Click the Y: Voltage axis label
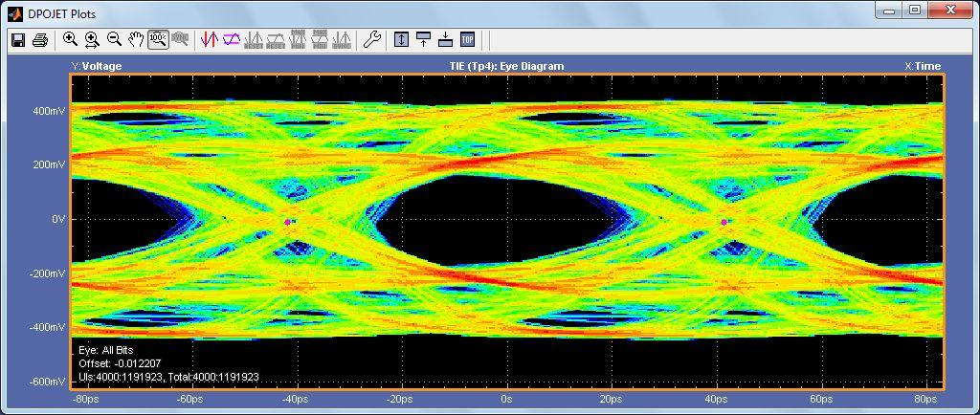The height and width of the screenshot is (415, 980). pyautogui.click(x=96, y=66)
